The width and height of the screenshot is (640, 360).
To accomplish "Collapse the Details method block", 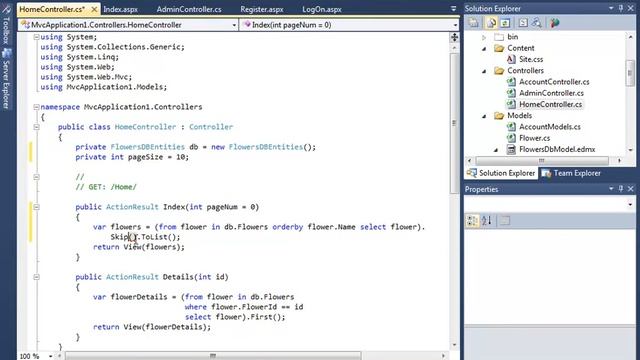I will point(36,277).
